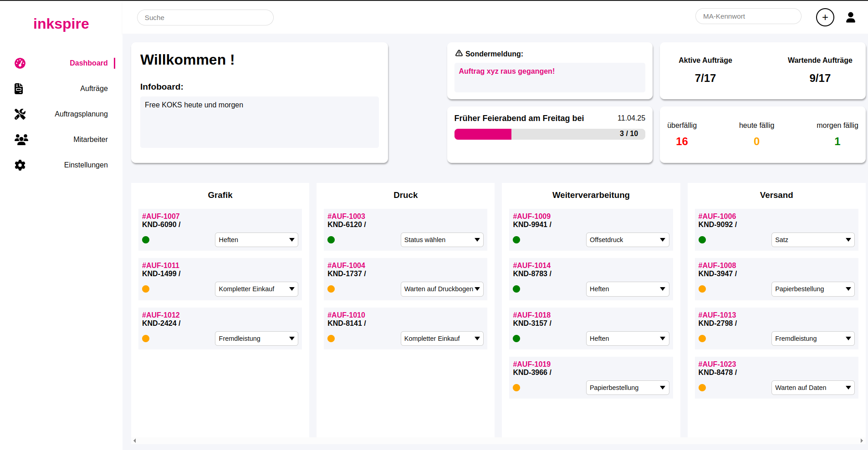The image size is (868, 450).
Task: Expand Offsetdruck dropdown on AUF-1009
Action: pos(627,240)
